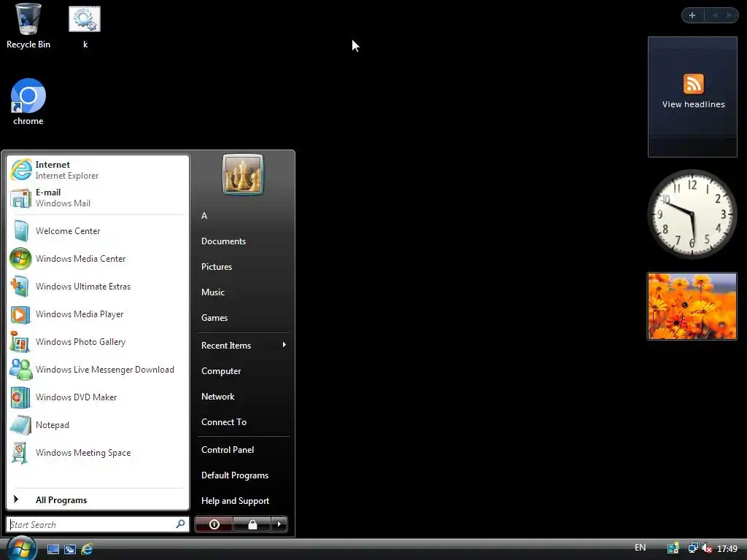Lock the computer with lock button

[252, 524]
